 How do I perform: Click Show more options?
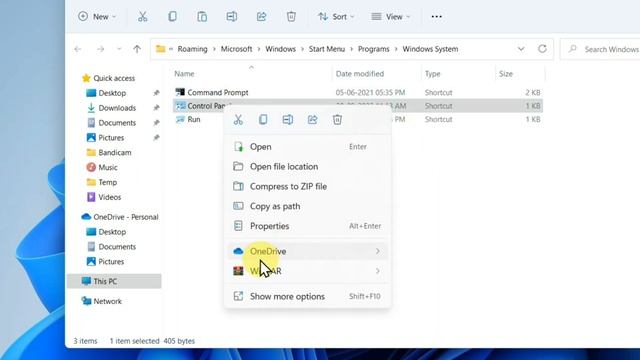point(307,296)
